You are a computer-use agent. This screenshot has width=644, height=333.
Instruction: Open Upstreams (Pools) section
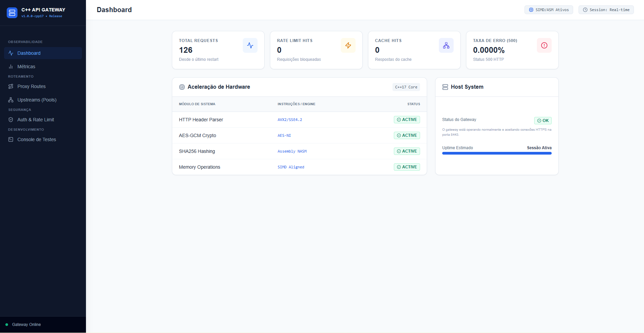(43, 100)
